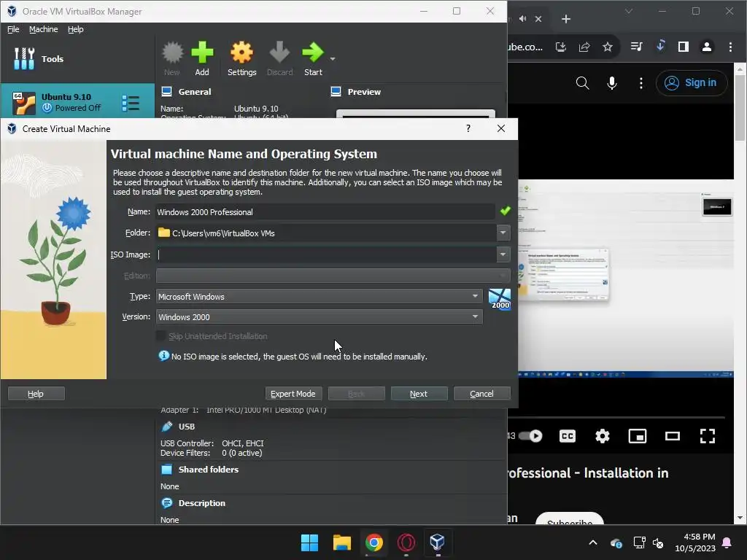Open the Start button dropdown arrow
The width and height of the screenshot is (747, 560).
click(x=333, y=58)
